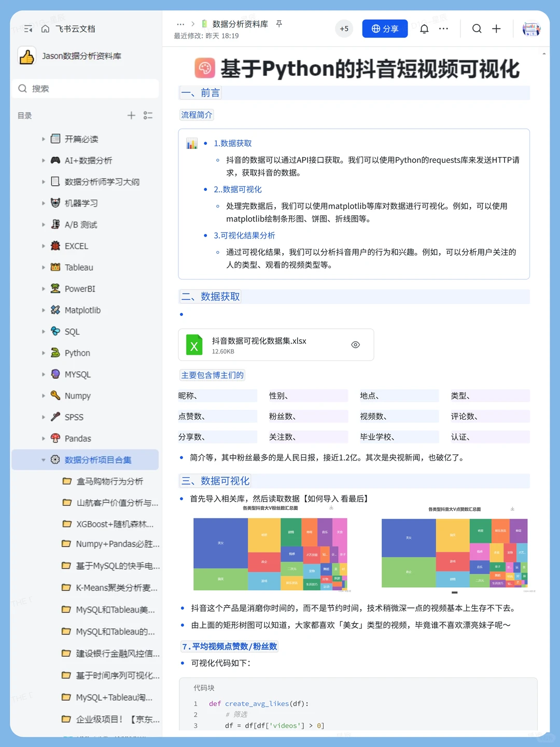560x747 pixels.
Task: Expand the 开篇必读 tree node
Action: [x=44, y=139]
